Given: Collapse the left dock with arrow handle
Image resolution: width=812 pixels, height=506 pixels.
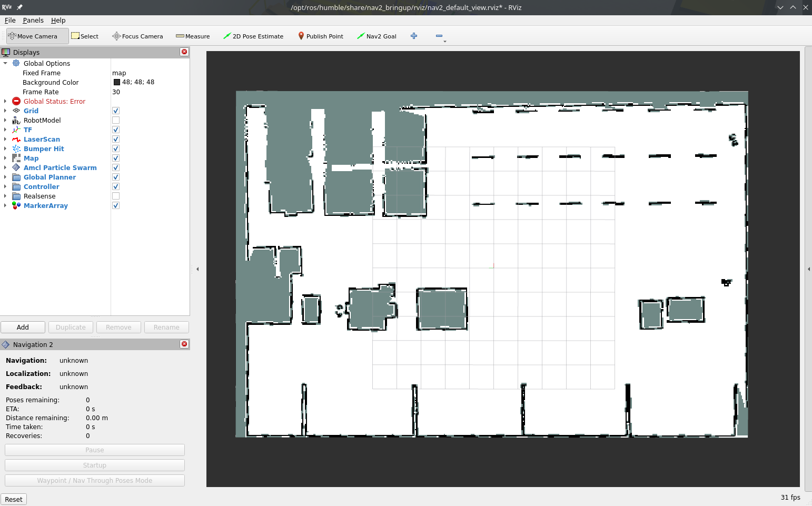Looking at the screenshot, I should [x=197, y=269].
